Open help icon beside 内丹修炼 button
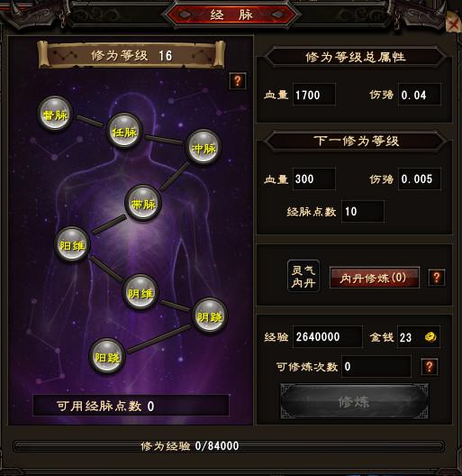462x476 pixels. 437,277
